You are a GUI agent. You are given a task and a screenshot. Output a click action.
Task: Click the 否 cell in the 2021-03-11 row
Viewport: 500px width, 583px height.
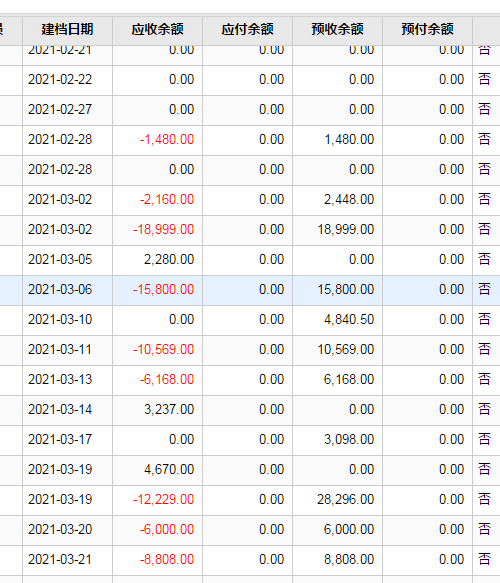pos(484,350)
